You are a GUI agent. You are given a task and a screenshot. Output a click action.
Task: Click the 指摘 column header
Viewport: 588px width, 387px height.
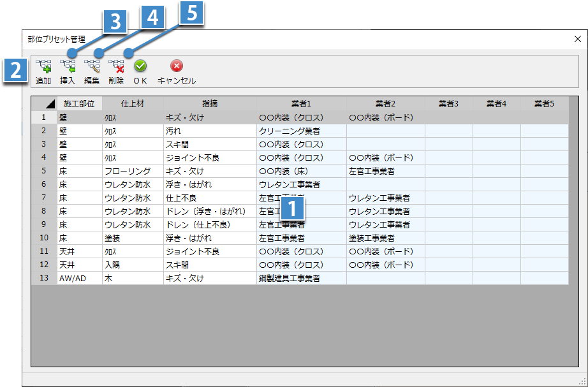click(x=210, y=104)
